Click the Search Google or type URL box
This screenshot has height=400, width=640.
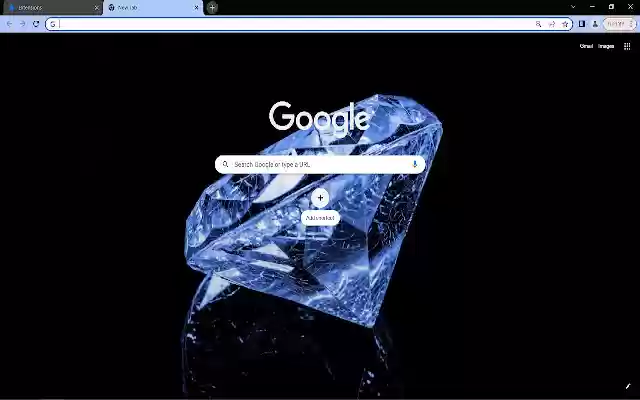click(x=320, y=164)
